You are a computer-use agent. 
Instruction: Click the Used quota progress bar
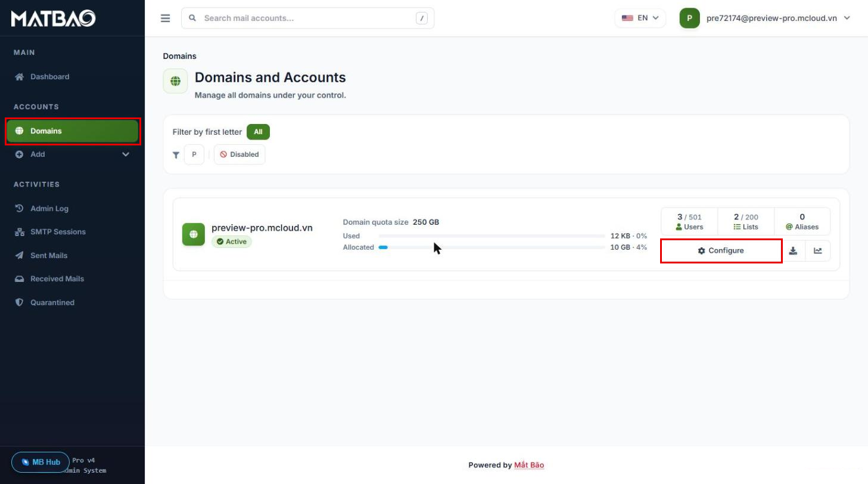click(x=491, y=236)
